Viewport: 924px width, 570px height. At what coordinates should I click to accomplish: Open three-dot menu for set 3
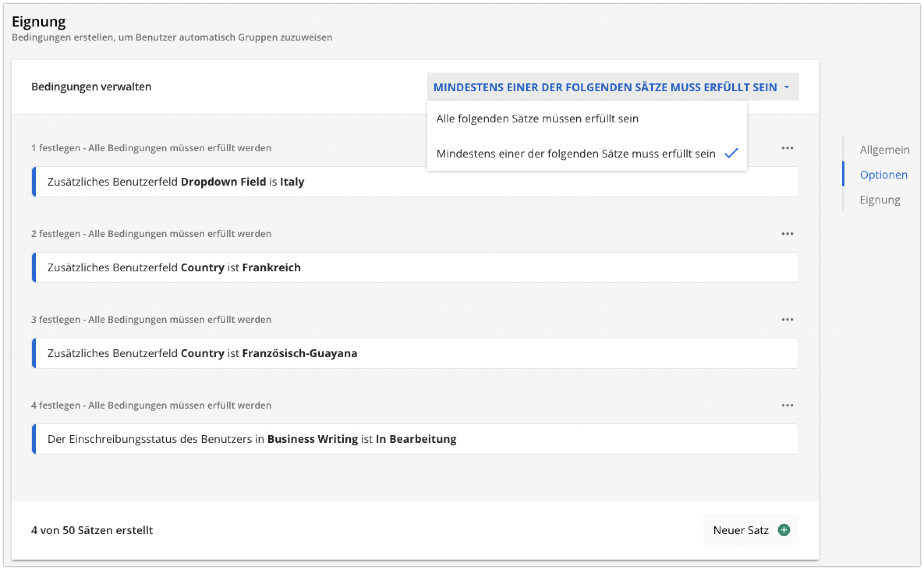click(787, 320)
